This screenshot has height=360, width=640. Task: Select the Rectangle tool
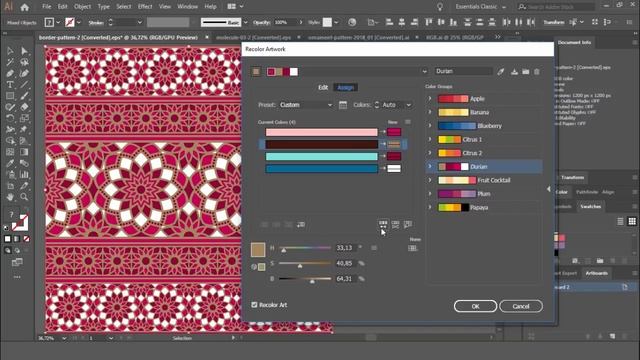(x=10, y=96)
